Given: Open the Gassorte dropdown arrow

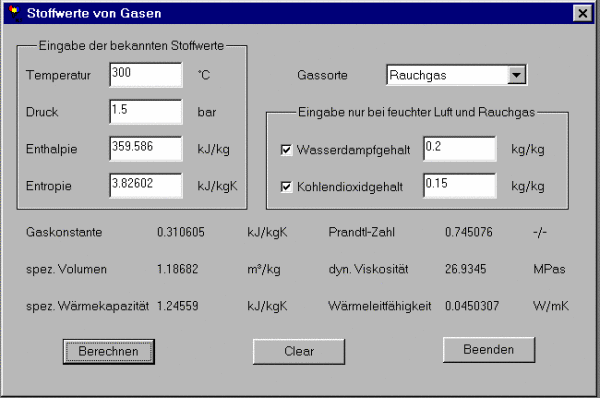Looking at the screenshot, I should 516,75.
